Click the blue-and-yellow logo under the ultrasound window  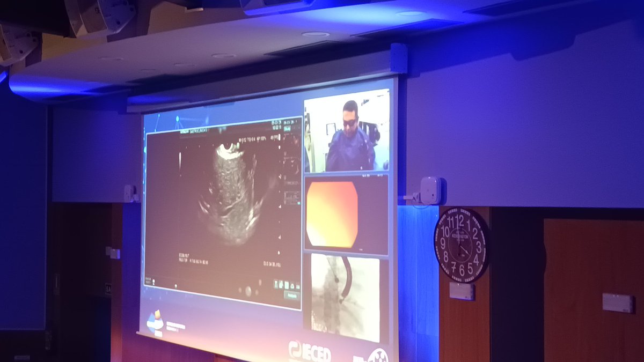155,322
